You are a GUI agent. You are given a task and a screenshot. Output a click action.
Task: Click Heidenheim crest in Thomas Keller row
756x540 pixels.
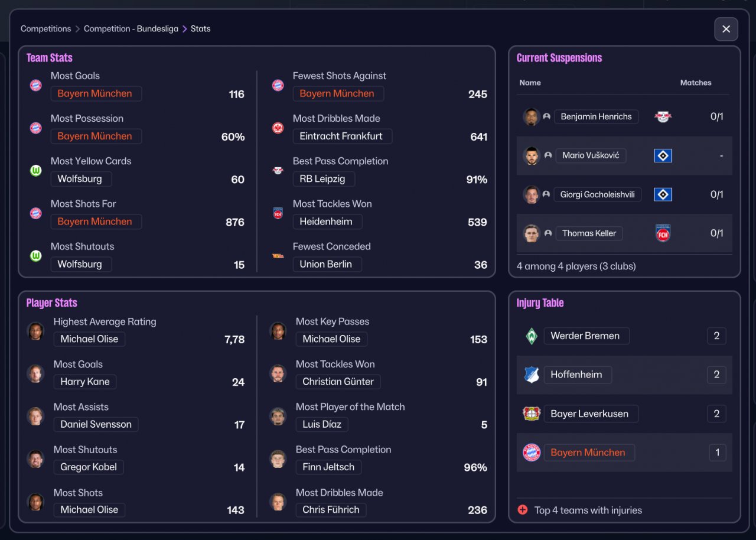(x=663, y=233)
